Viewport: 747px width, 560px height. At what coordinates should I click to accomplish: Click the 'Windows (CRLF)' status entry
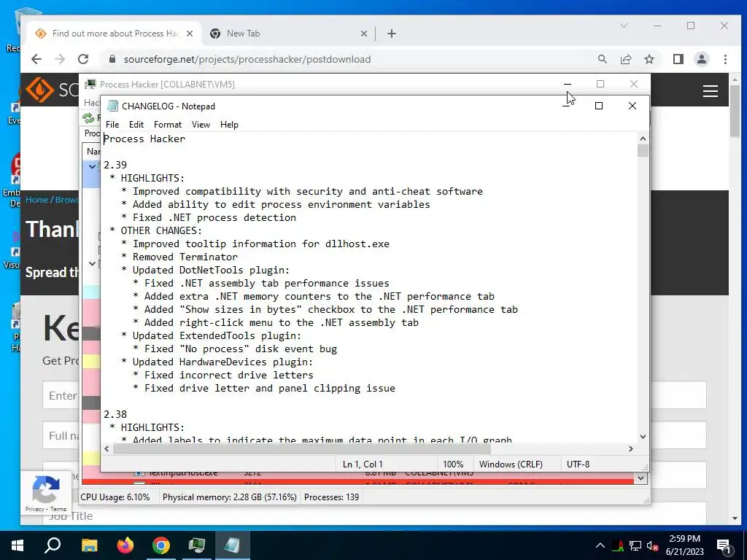511,464
